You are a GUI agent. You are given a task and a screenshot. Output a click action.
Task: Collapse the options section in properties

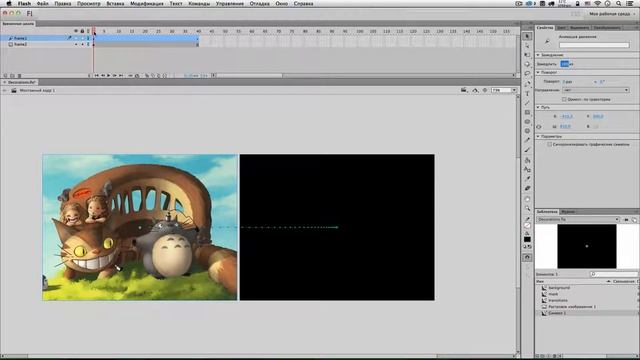pyautogui.click(x=538, y=136)
